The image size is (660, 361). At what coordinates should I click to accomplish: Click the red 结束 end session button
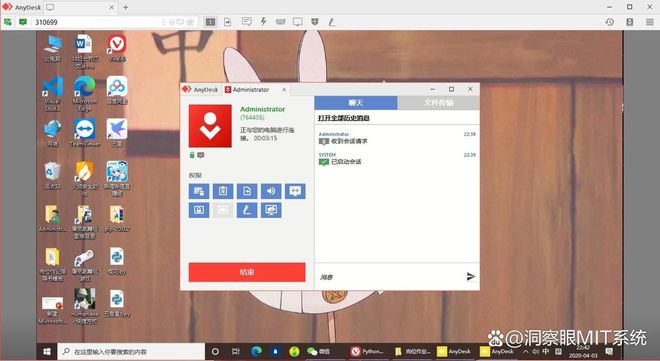coord(247,272)
